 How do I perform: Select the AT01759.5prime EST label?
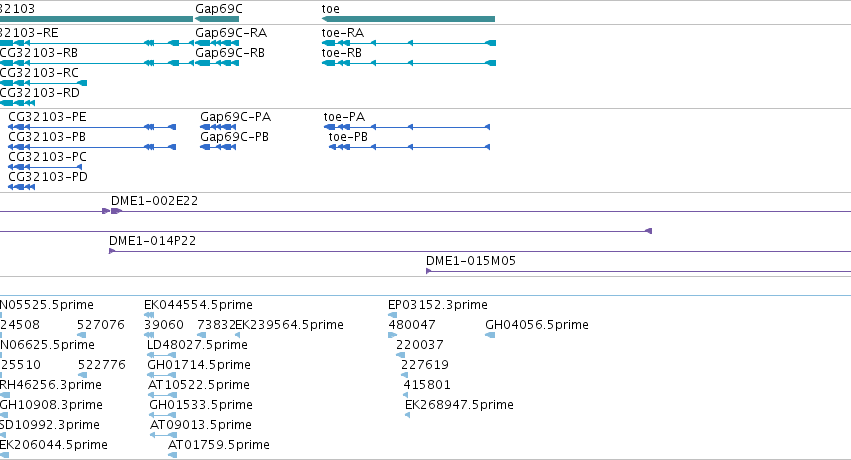click(219, 445)
